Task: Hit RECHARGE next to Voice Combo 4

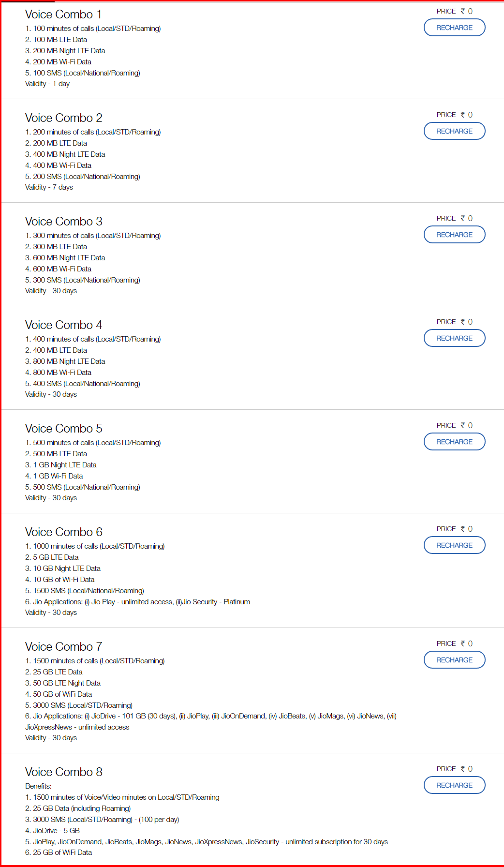Action: pyautogui.click(x=454, y=338)
